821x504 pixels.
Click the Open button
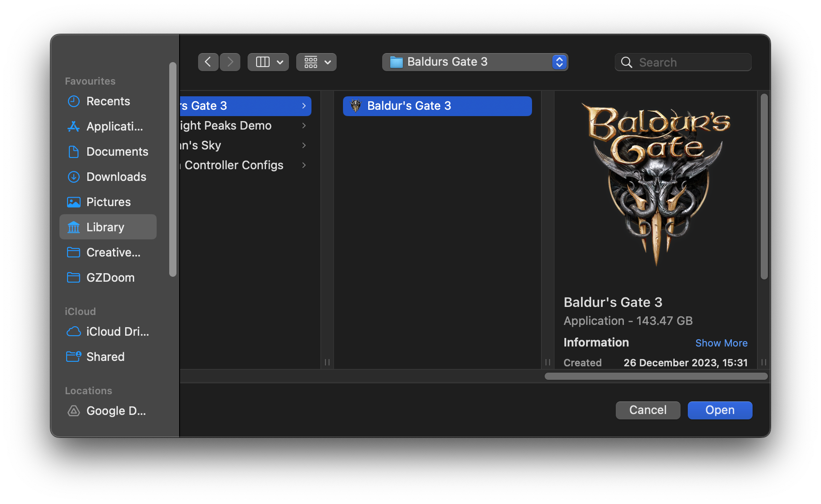tap(720, 410)
